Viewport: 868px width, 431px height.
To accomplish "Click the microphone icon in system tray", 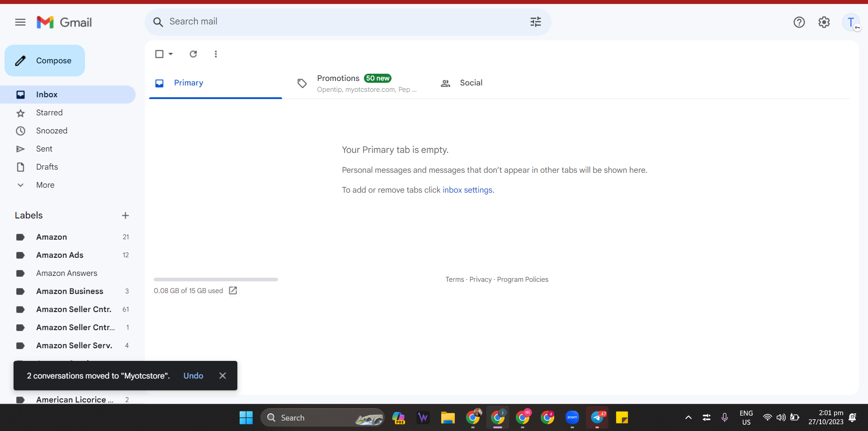I will [x=724, y=417].
